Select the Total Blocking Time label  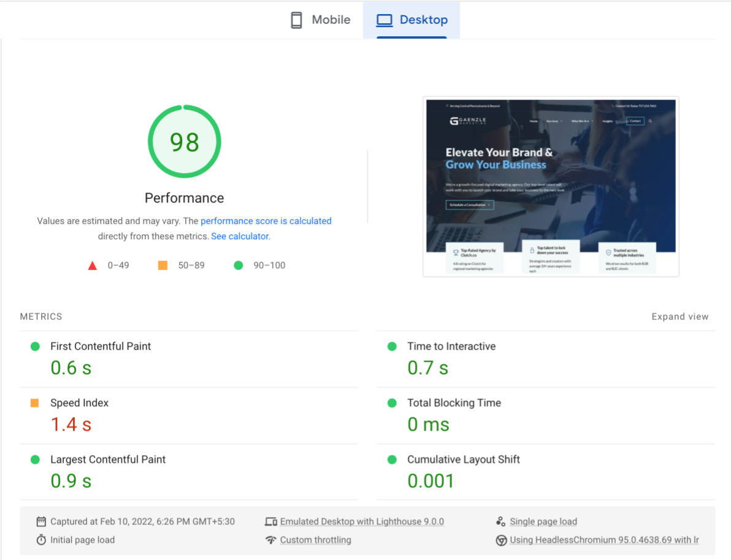coord(454,403)
